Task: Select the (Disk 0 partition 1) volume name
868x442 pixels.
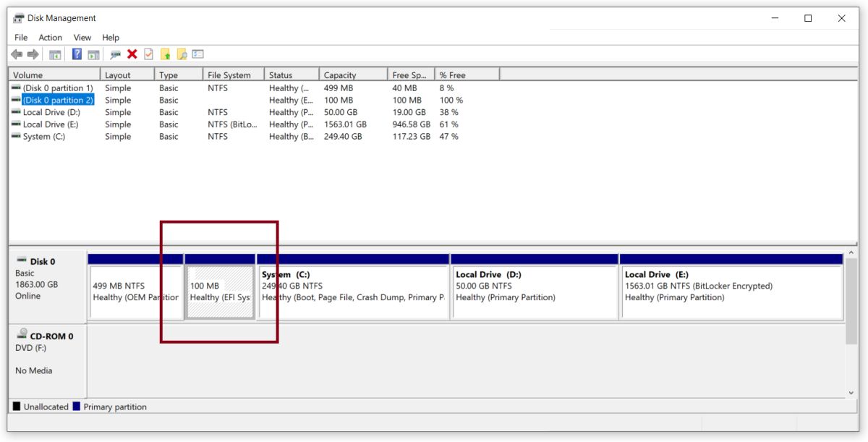Action: click(x=58, y=88)
